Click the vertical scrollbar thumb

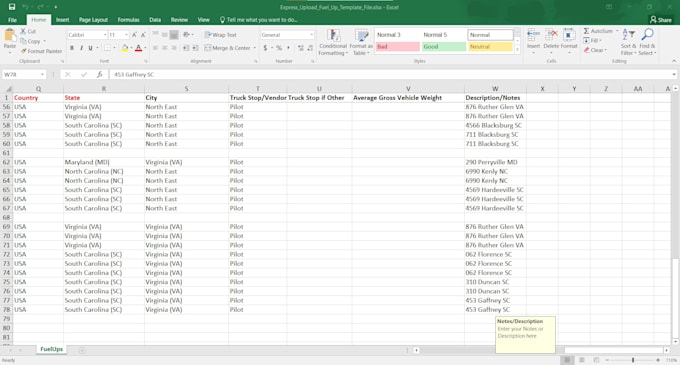coord(675,299)
